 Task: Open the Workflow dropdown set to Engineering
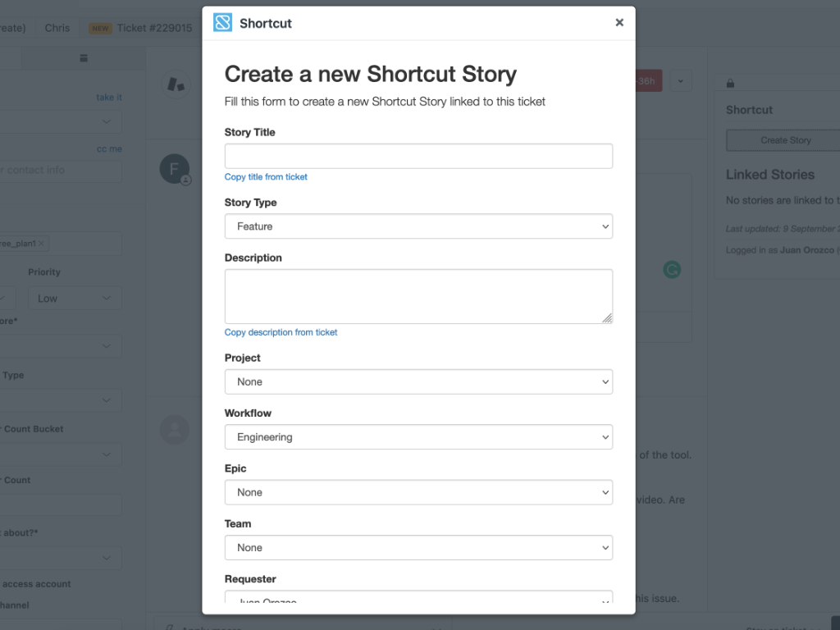pyautogui.click(x=419, y=436)
